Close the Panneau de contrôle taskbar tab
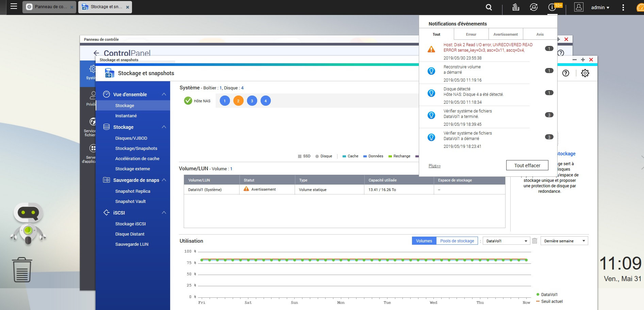 (72, 7)
